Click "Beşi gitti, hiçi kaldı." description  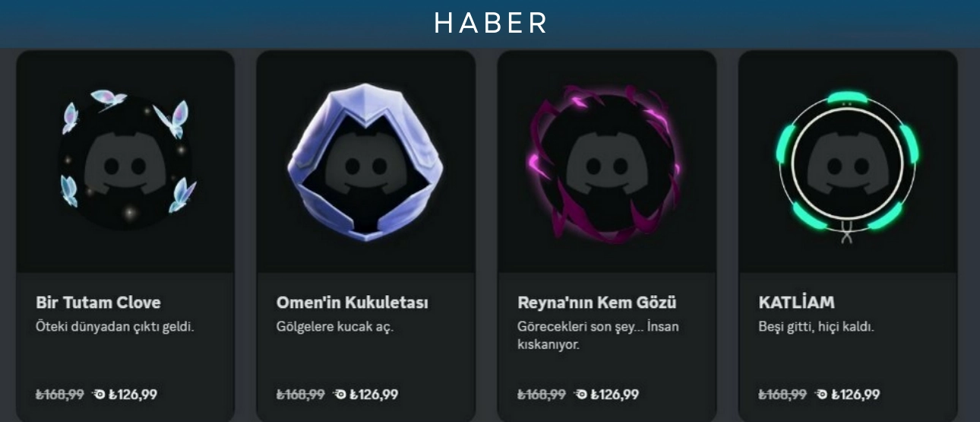[x=817, y=327]
